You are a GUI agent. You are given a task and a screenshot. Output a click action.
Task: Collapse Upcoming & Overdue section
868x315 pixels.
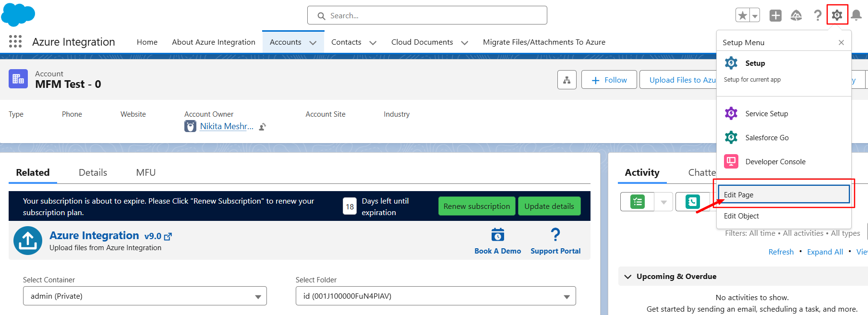coord(627,277)
